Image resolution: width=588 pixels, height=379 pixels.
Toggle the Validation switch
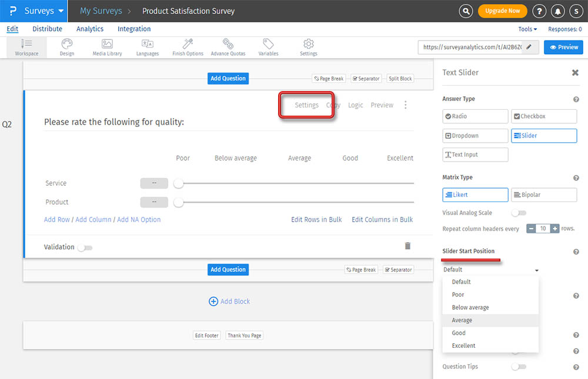[x=85, y=248]
